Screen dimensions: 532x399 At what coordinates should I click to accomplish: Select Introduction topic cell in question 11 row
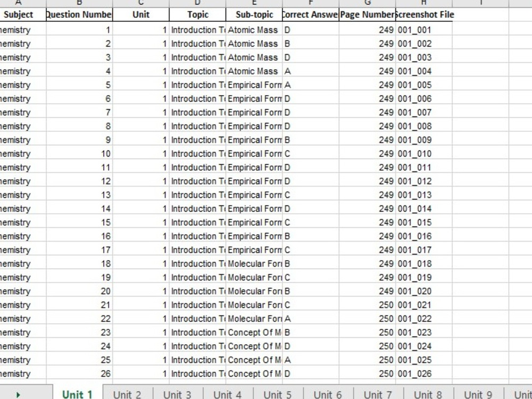(x=197, y=167)
